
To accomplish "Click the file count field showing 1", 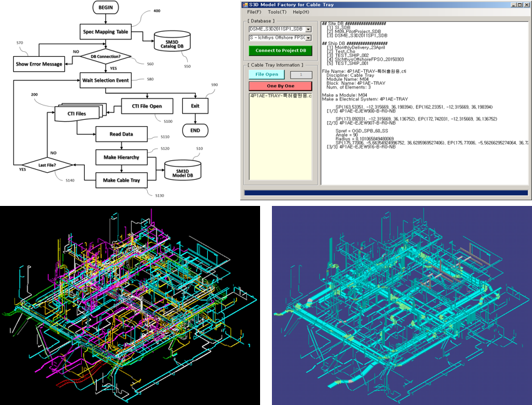I will 301,74.
